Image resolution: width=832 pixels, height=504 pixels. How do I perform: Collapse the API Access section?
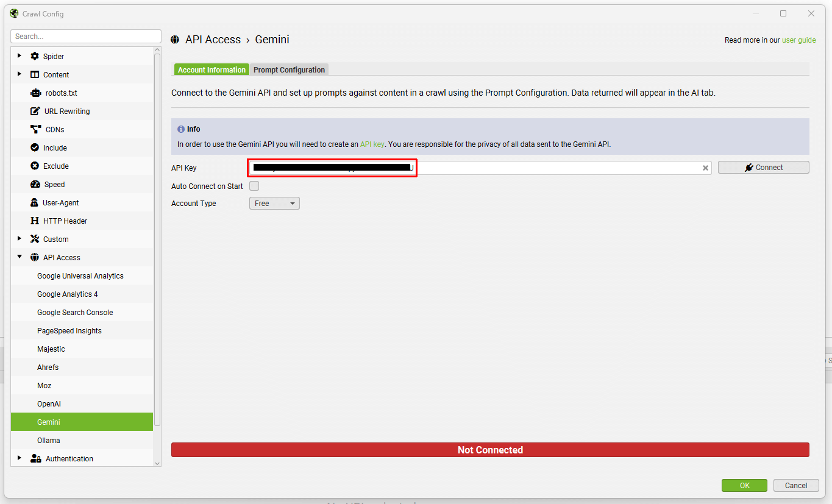coord(20,257)
